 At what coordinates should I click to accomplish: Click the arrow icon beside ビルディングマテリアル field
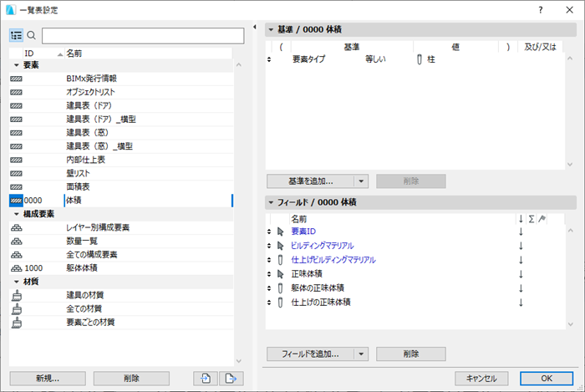coord(281,246)
